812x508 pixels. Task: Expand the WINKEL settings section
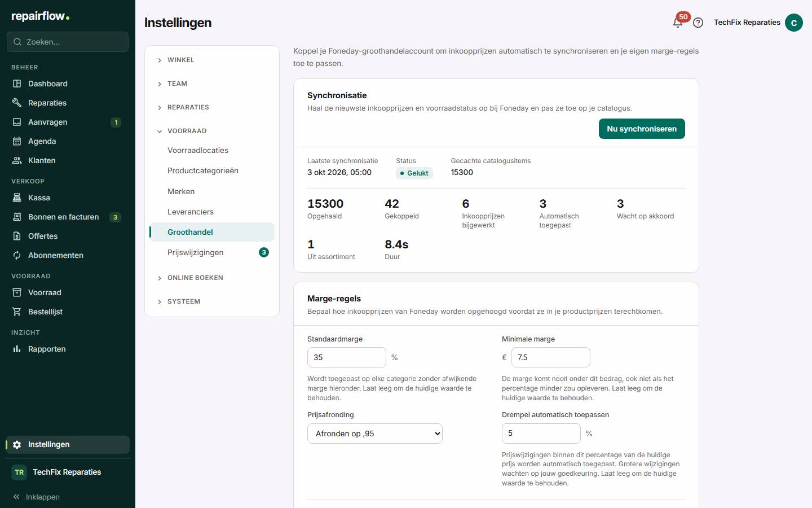212,60
